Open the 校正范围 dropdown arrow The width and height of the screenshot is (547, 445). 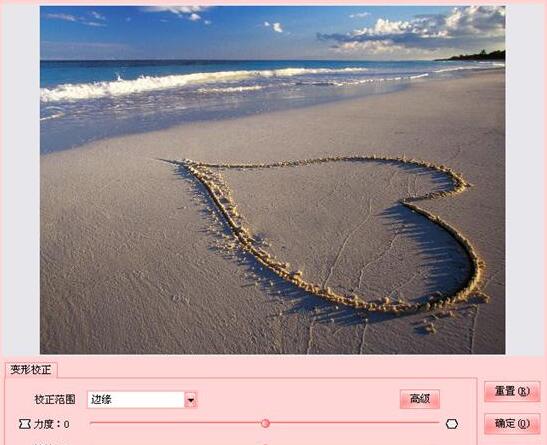point(191,400)
